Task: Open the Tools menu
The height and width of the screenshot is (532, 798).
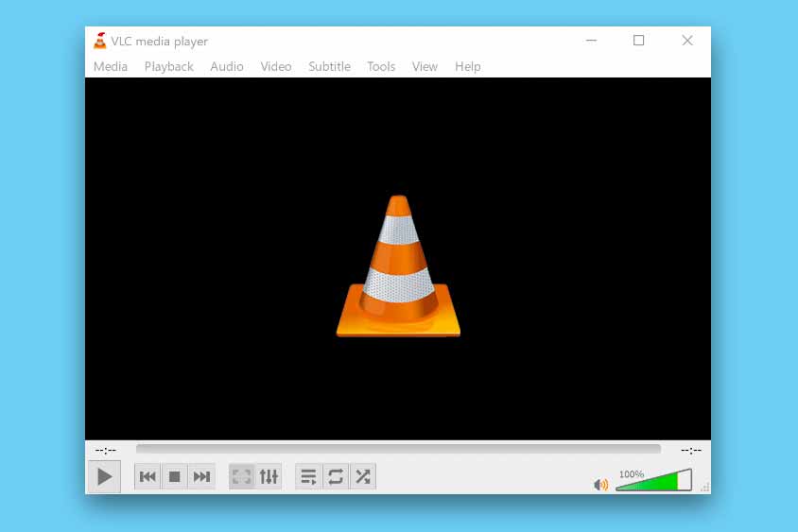Action: pyautogui.click(x=381, y=67)
